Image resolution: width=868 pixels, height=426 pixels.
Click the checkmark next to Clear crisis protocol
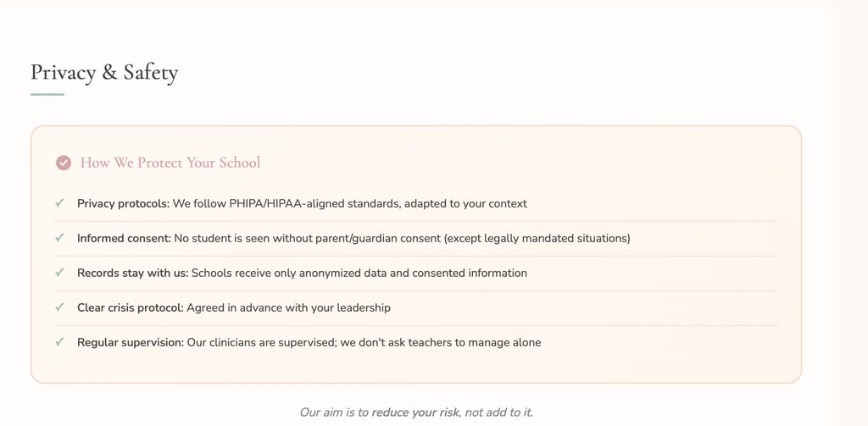pyautogui.click(x=59, y=307)
